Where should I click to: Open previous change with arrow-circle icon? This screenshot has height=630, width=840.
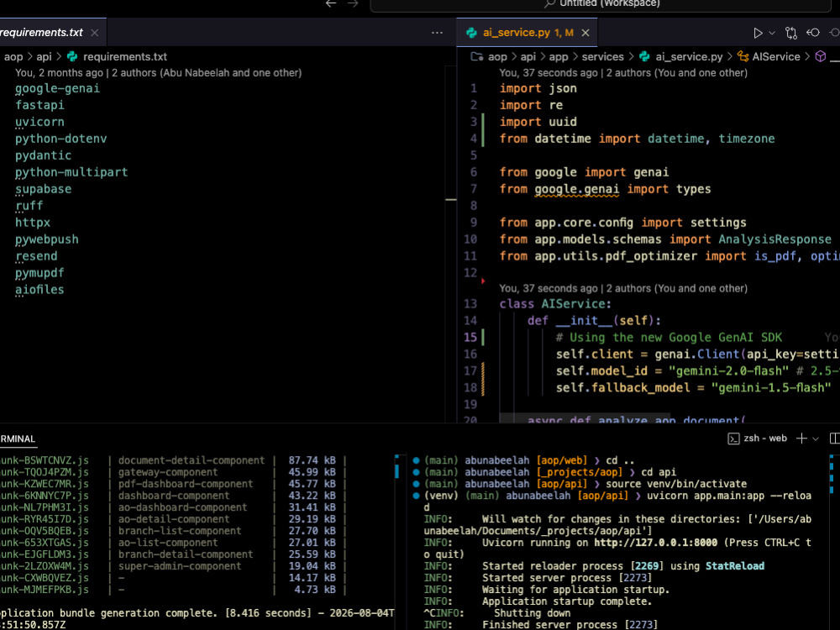(813, 33)
